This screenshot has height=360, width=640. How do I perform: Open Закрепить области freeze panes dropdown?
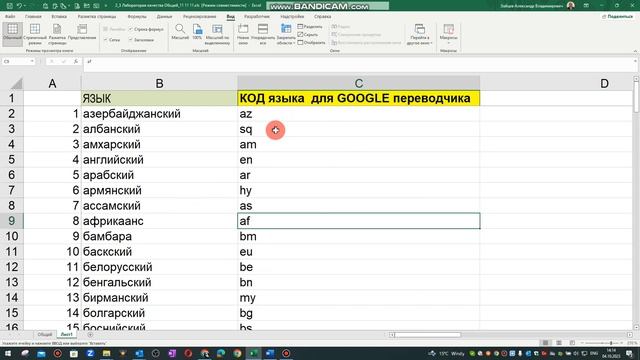pyautogui.click(x=286, y=34)
